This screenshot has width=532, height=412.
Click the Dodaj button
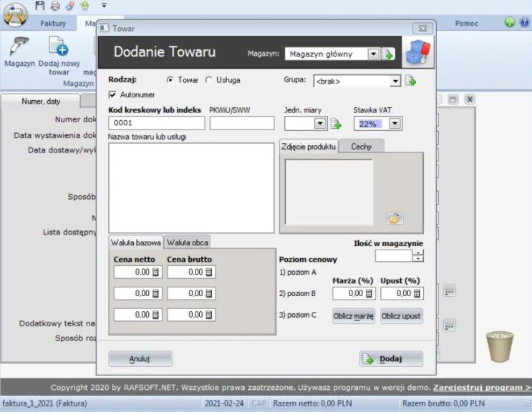point(391,359)
